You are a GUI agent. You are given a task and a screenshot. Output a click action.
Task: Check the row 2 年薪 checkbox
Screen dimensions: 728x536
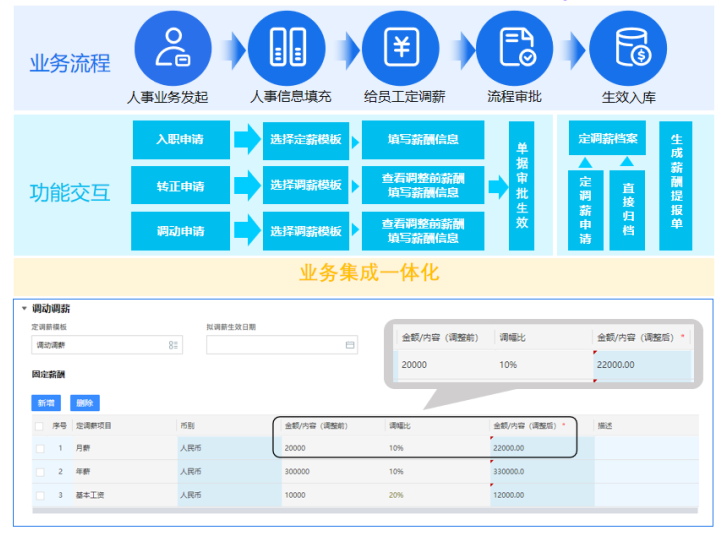[x=41, y=471]
